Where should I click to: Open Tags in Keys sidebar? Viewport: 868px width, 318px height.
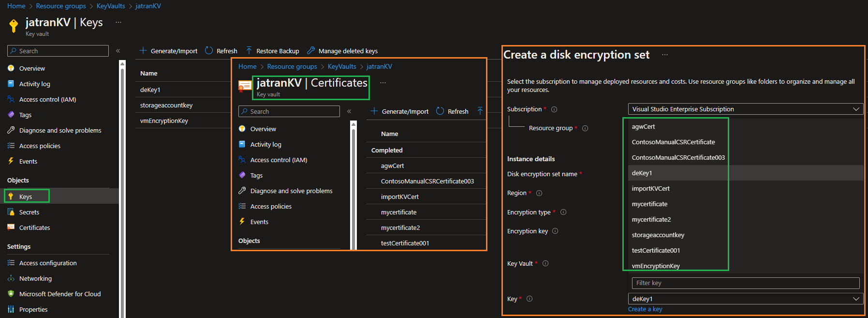25,115
